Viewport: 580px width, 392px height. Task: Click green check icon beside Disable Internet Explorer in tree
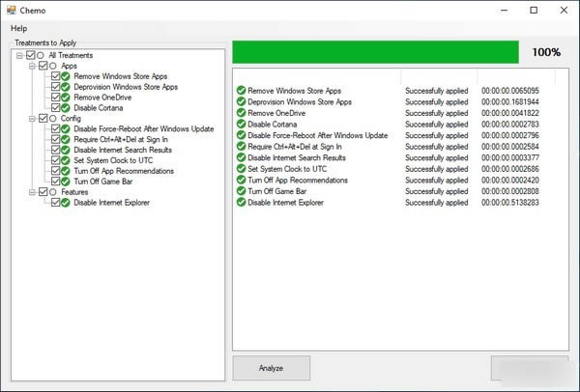66,203
